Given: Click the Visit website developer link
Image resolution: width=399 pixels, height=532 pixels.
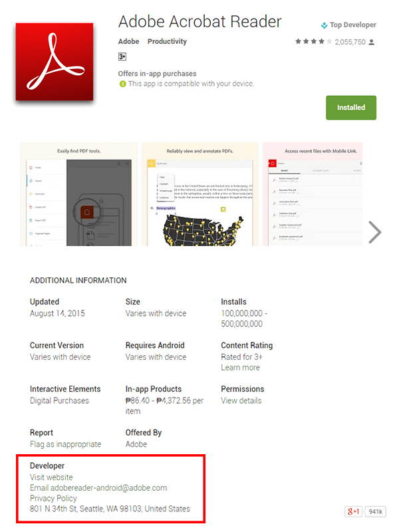Looking at the screenshot, I should [x=51, y=477].
